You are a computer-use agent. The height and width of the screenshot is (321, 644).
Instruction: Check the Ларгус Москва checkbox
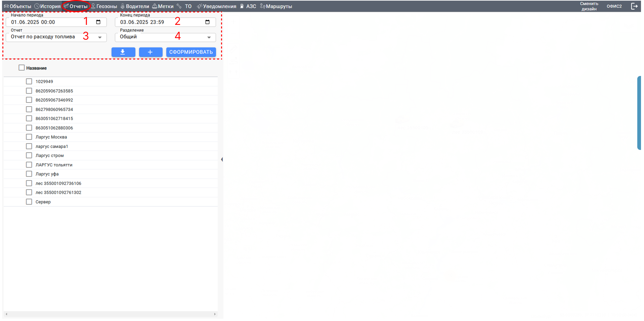(29, 137)
